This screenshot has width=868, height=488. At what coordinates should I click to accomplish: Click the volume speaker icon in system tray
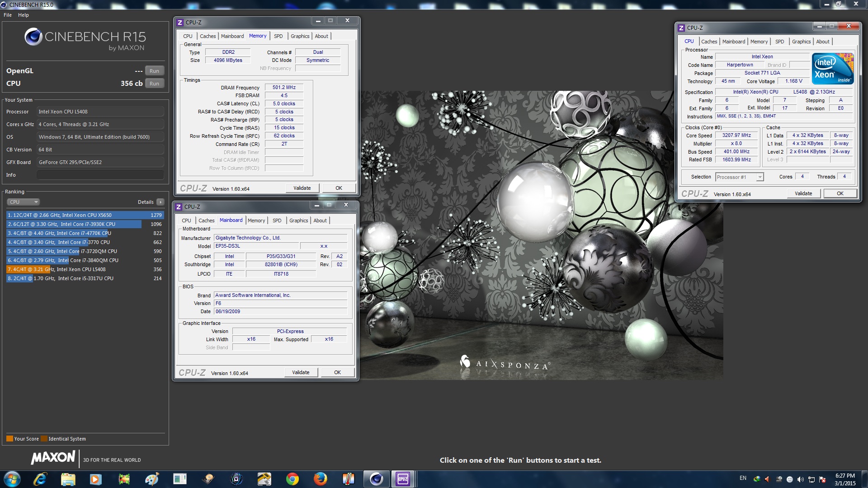tap(800, 479)
